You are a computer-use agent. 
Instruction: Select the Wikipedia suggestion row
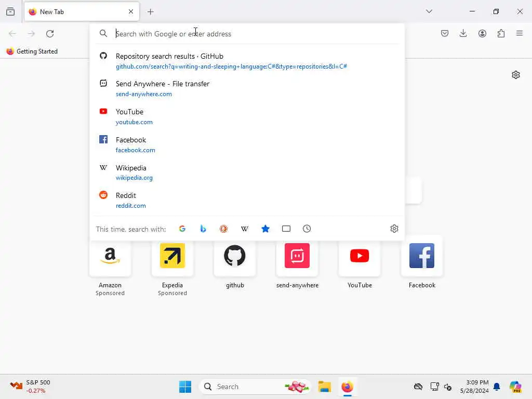pos(247,172)
